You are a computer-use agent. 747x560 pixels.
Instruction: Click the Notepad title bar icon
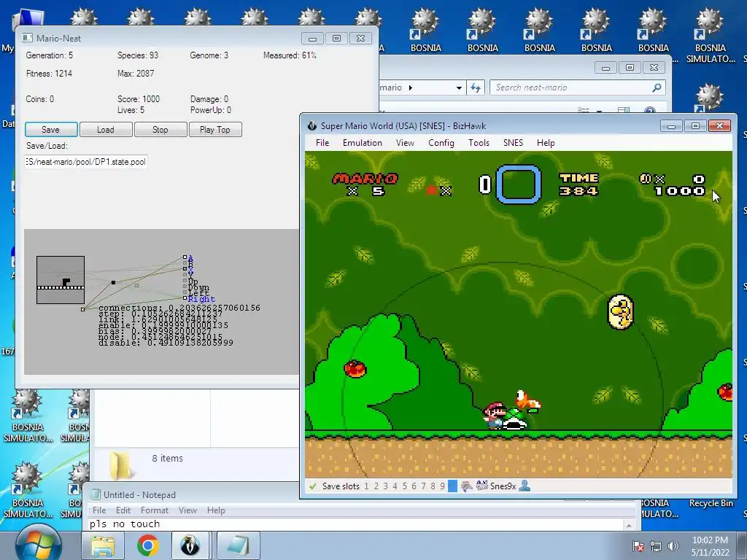96,495
